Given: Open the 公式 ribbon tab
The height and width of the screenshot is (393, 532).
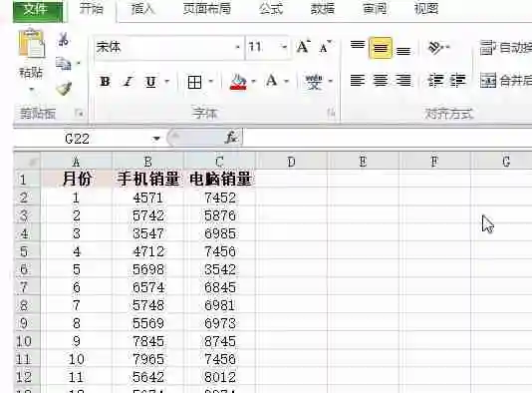Looking at the screenshot, I should point(271,9).
